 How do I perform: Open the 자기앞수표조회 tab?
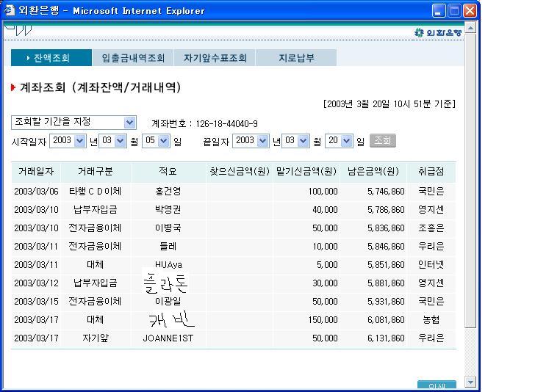[215, 58]
